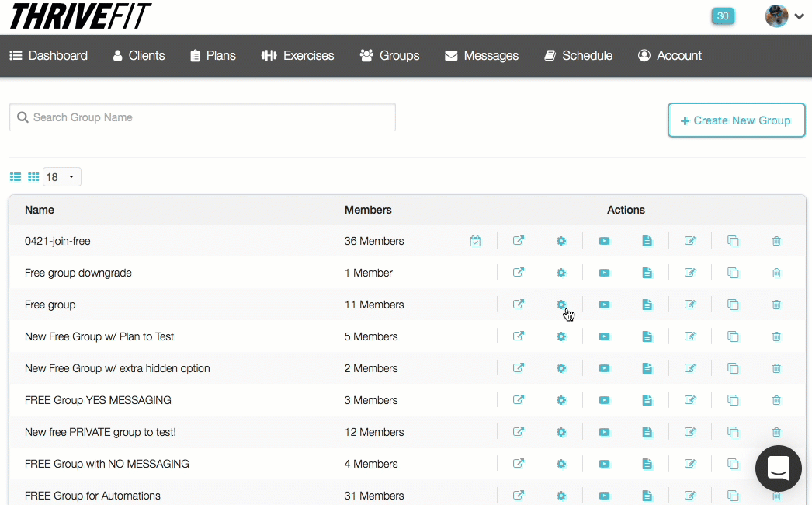The width and height of the screenshot is (812, 505).
Task: Open the 30 notifications badge
Action: (723, 16)
